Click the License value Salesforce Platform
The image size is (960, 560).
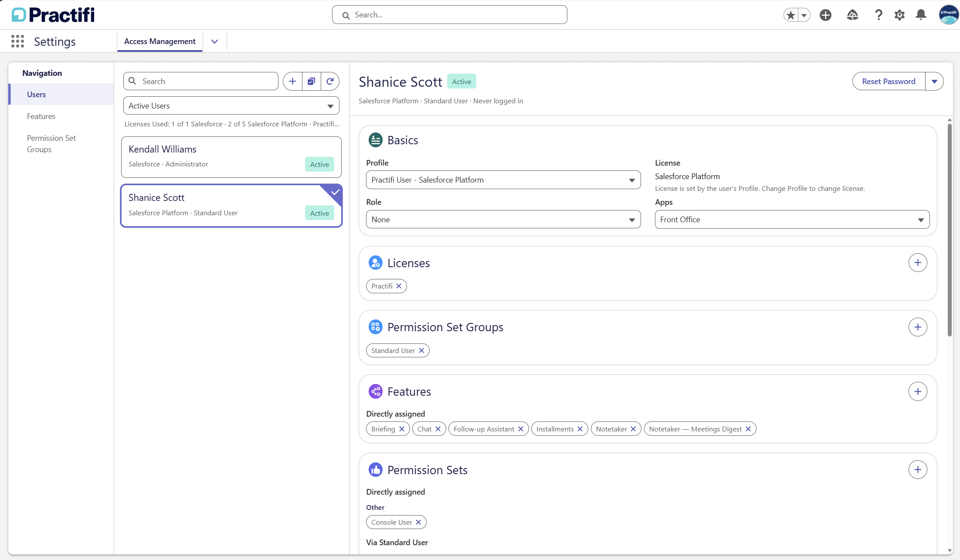[x=687, y=176]
